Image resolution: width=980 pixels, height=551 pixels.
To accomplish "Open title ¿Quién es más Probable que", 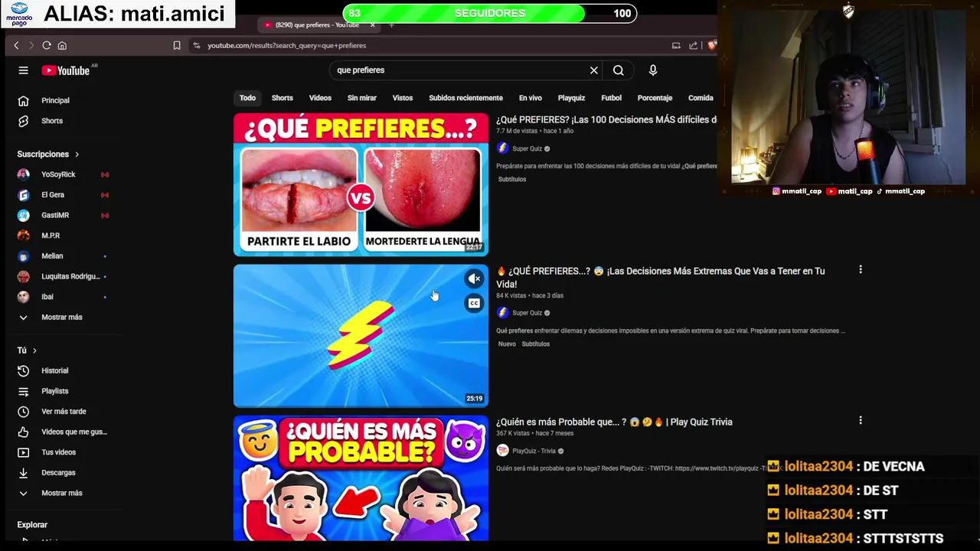I will pyautogui.click(x=614, y=422).
